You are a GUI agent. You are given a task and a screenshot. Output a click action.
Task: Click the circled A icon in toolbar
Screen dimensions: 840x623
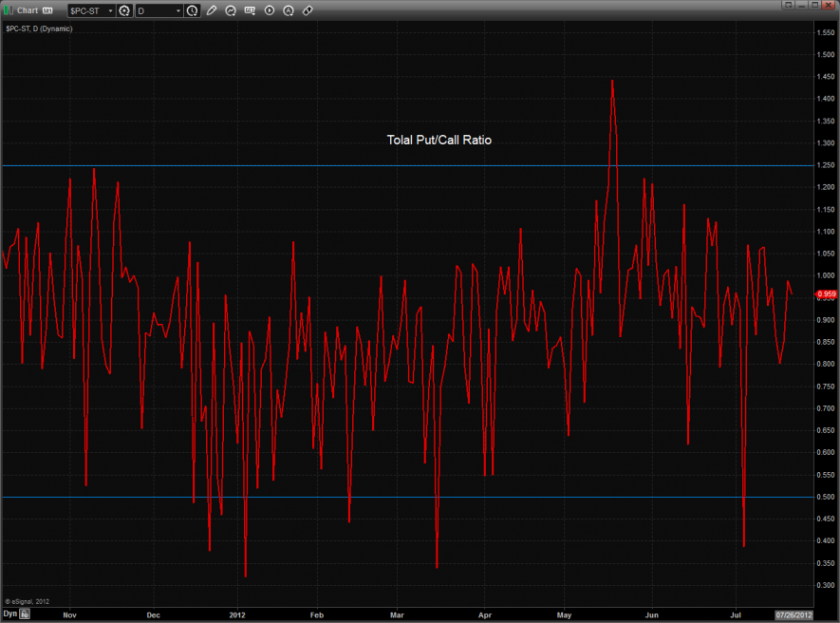(289, 10)
